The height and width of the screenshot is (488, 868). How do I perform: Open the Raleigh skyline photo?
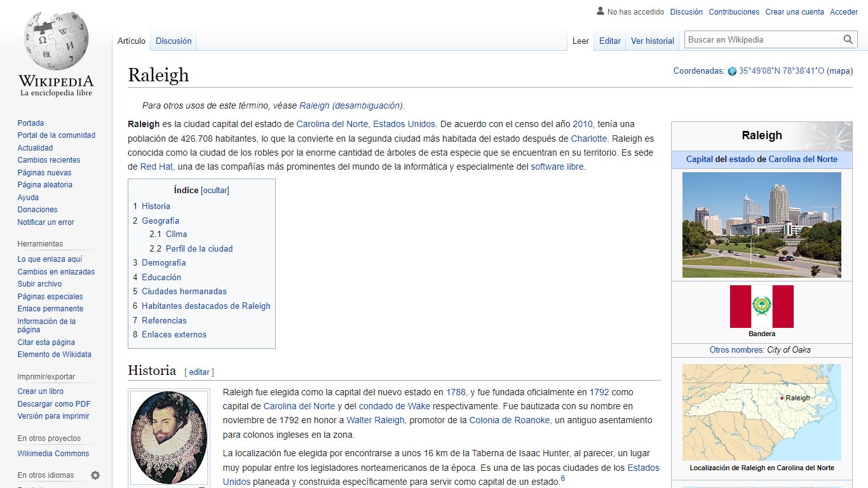coord(761,225)
